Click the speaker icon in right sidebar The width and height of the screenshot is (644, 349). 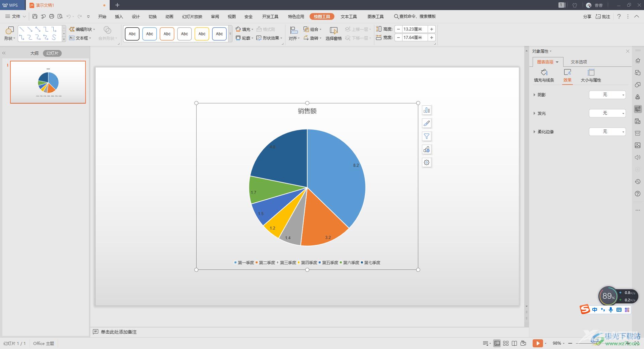click(638, 157)
